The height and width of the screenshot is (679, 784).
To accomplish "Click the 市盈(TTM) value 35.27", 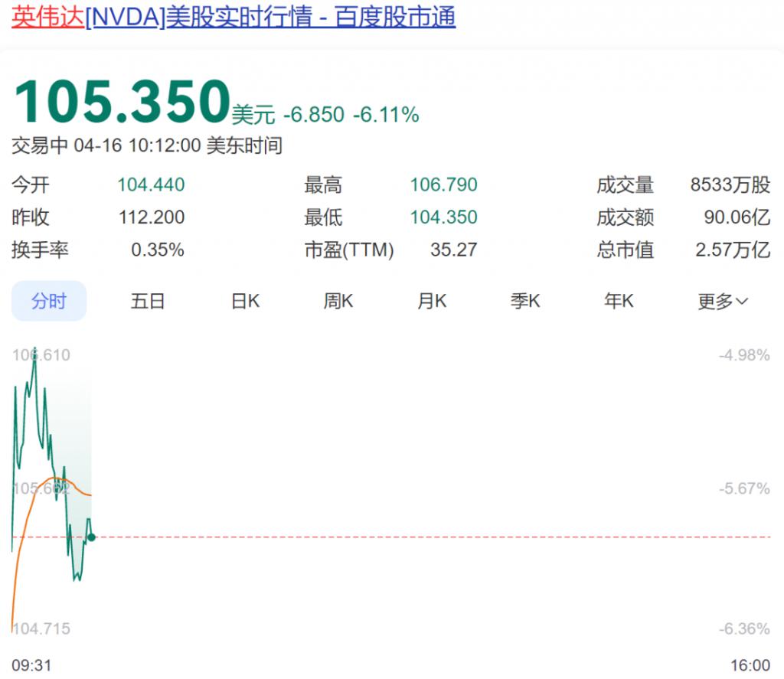I will [453, 250].
